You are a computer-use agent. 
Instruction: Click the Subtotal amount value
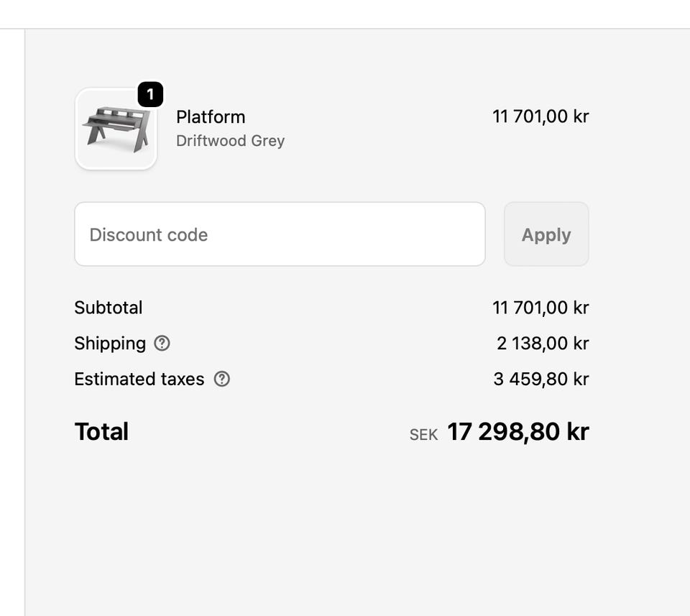[540, 308]
